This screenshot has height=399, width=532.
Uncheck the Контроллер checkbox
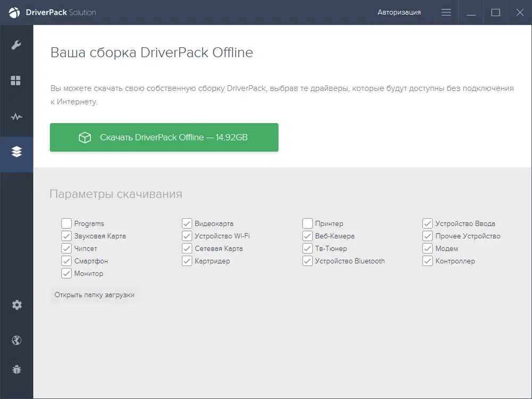click(428, 261)
